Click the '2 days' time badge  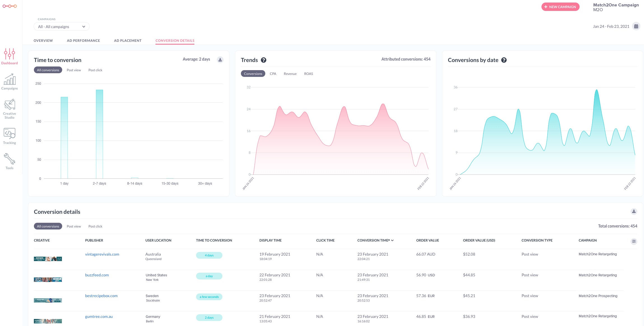click(x=209, y=318)
